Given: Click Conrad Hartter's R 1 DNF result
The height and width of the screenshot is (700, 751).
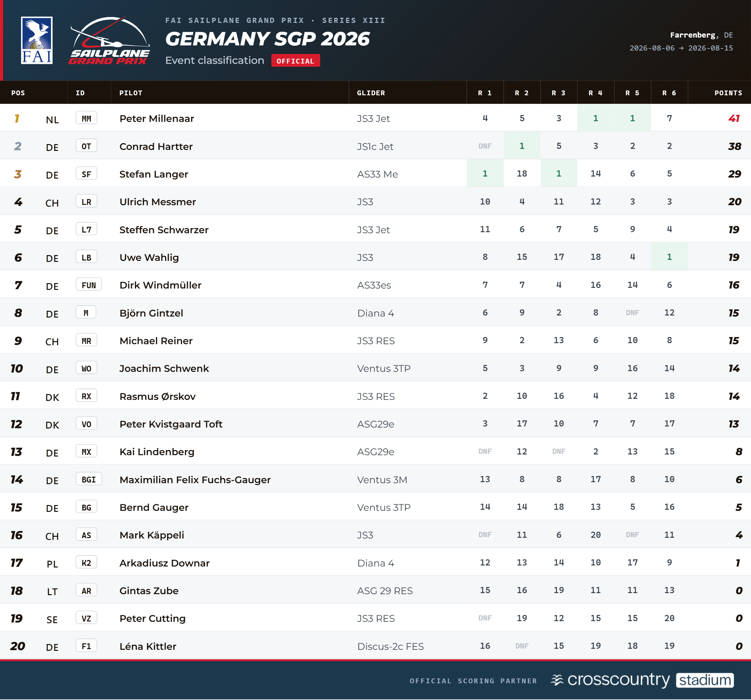Looking at the screenshot, I should 485,146.
